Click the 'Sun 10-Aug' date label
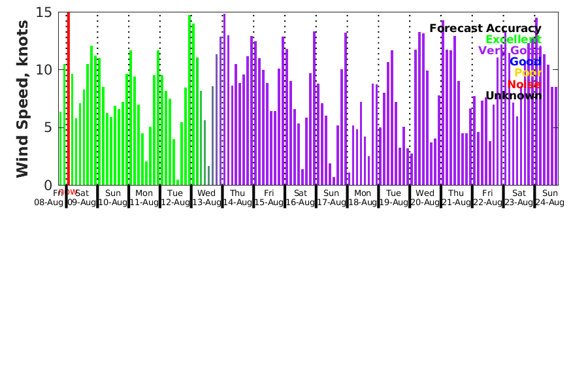The height and width of the screenshot is (392, 588). tap(113, 198)
